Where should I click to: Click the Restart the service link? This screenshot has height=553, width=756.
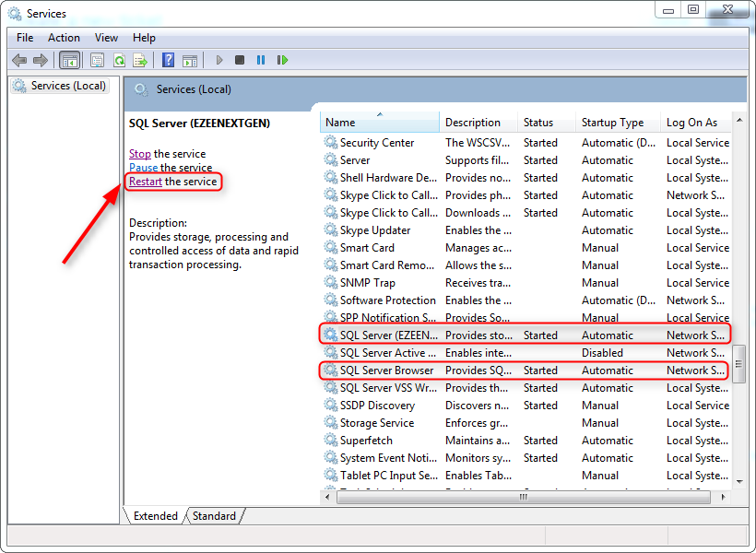click(x=145, y=182)
